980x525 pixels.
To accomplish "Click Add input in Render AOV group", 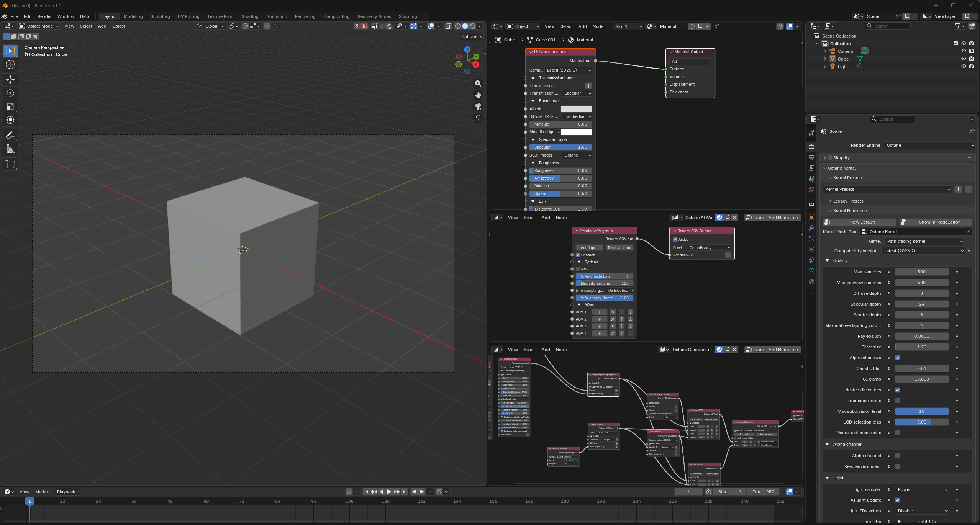I will 589,248.
